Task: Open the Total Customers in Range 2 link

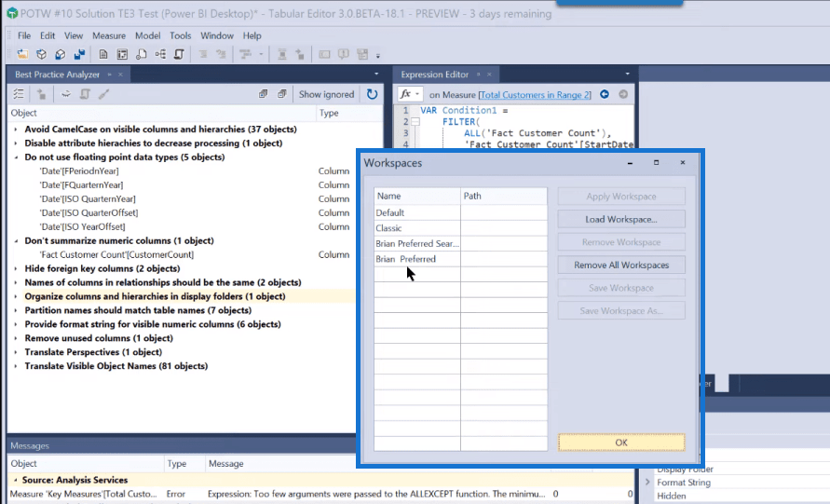Action: pyautogui.click(x=535, y=95)
